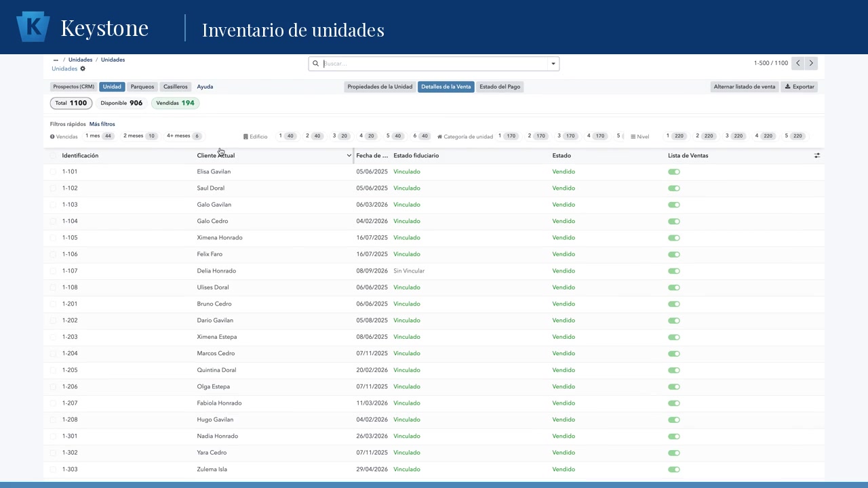The image size is (868, 488).
Task: Apply the Vencidas 2 meses filter
Action: pos(140,136)
